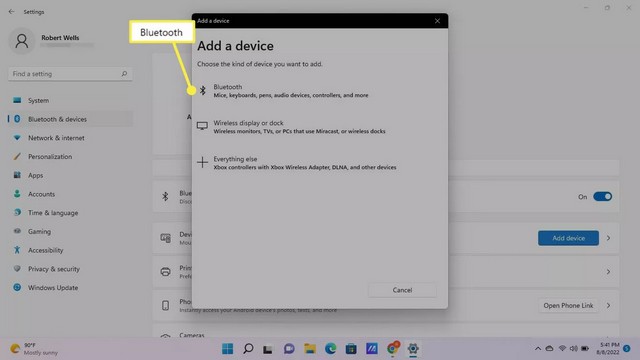Click the Devices row icon in Settings
Image resolution: width=640 pixels, height=360 pixels.
tap(165, 238)
